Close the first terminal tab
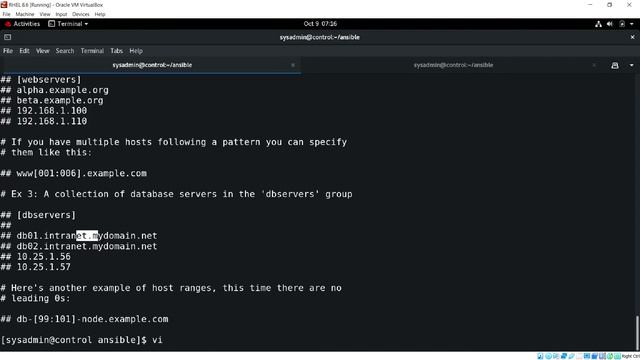The height and width of the screenshot is (360, 640). point(293,65)
